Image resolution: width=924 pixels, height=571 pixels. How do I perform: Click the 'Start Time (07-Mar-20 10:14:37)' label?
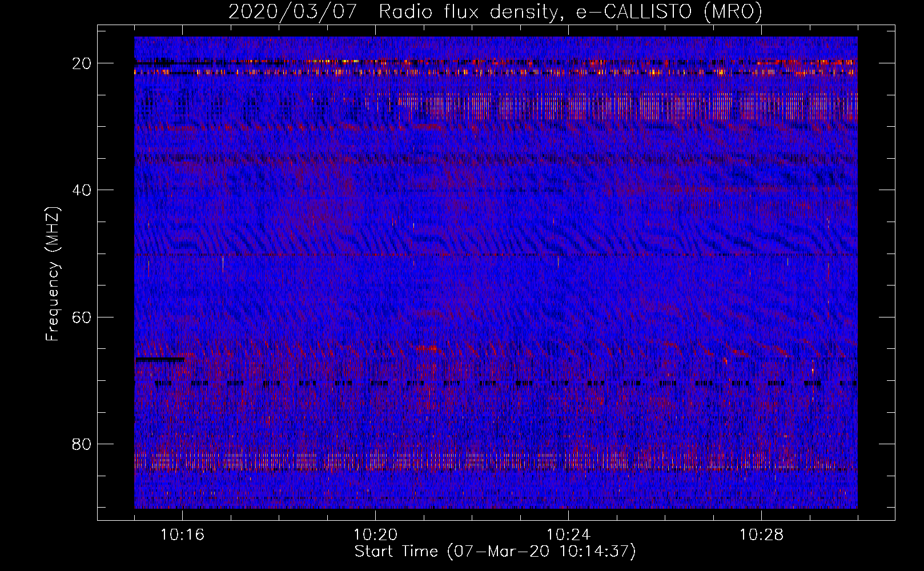(x=495, y=552)
